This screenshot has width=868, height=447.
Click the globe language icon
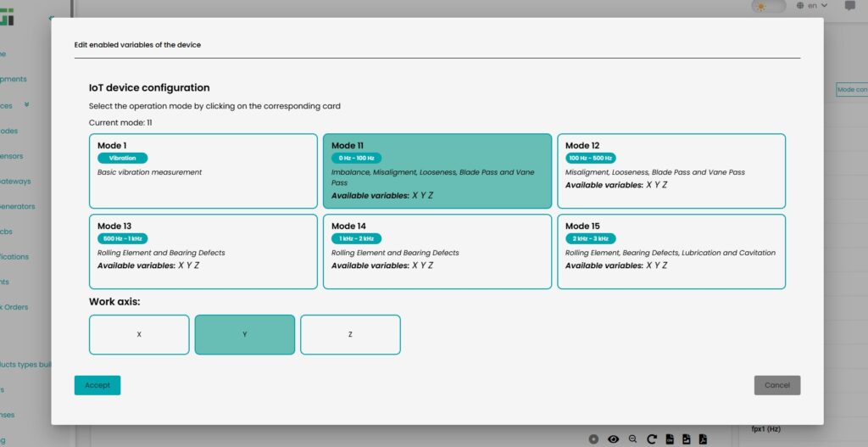[x=801, y=6]
